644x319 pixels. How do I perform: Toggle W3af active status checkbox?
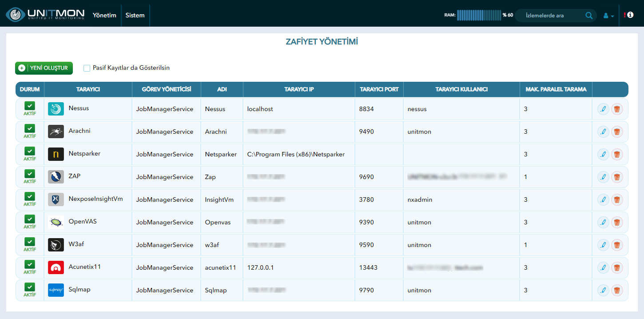click(x=30, y=242)
